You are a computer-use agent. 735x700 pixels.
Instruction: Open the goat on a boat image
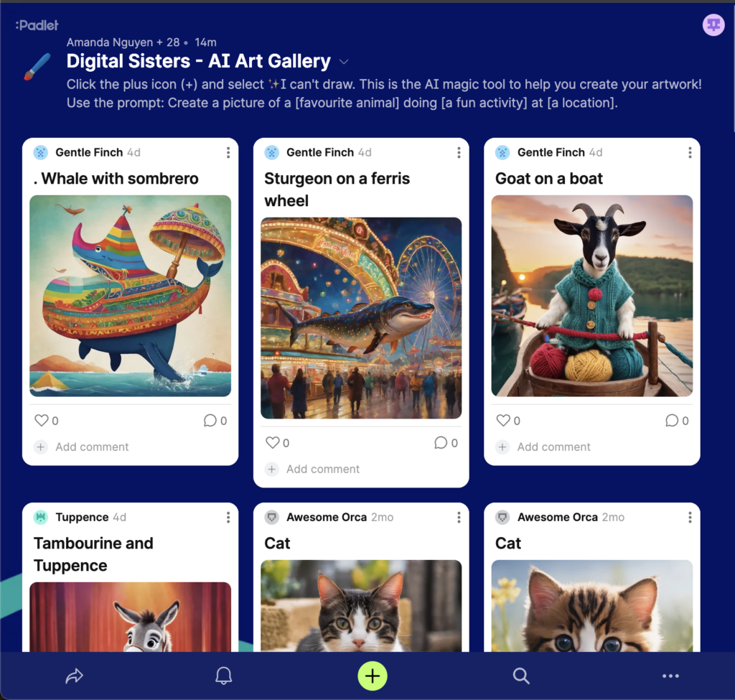(x=591, y=296)
